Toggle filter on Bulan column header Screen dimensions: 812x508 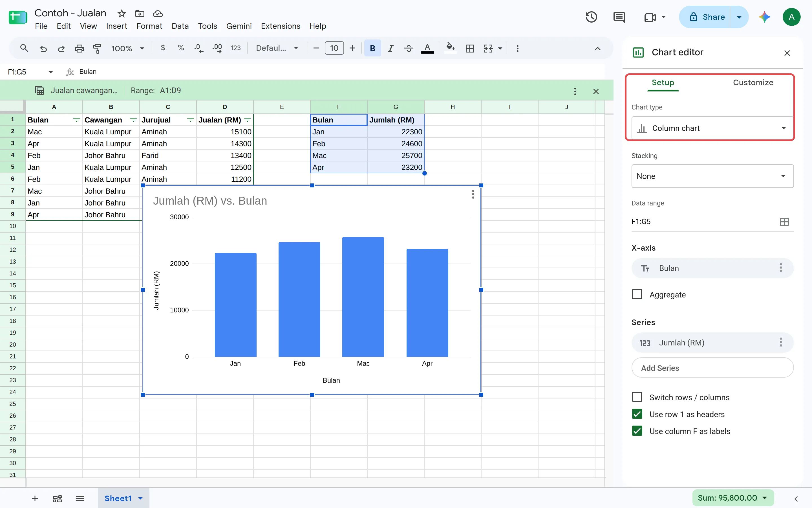tap(76, 120)
